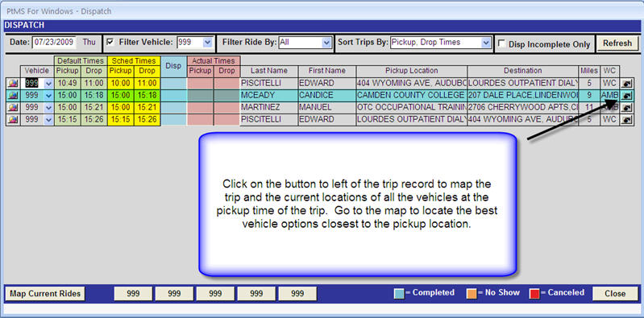Click the first name MANUEL
Screen dimensions: 644x318
(327, 108)
